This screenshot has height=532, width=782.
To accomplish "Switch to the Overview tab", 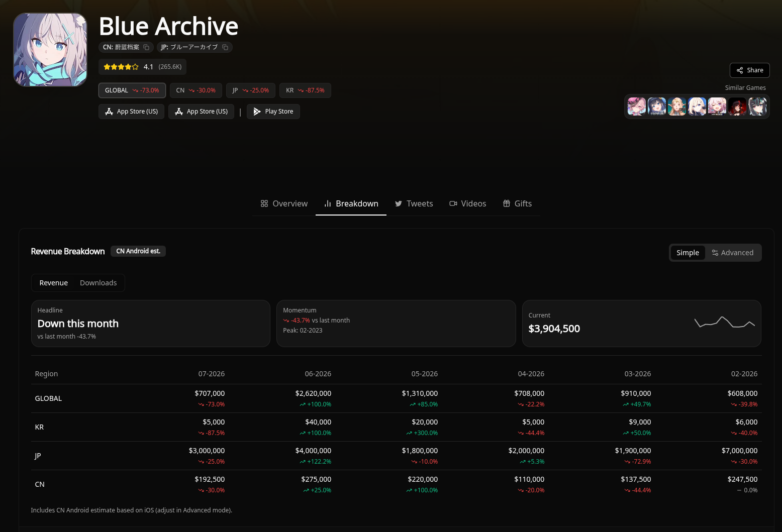I will click(x=284, y=203).
